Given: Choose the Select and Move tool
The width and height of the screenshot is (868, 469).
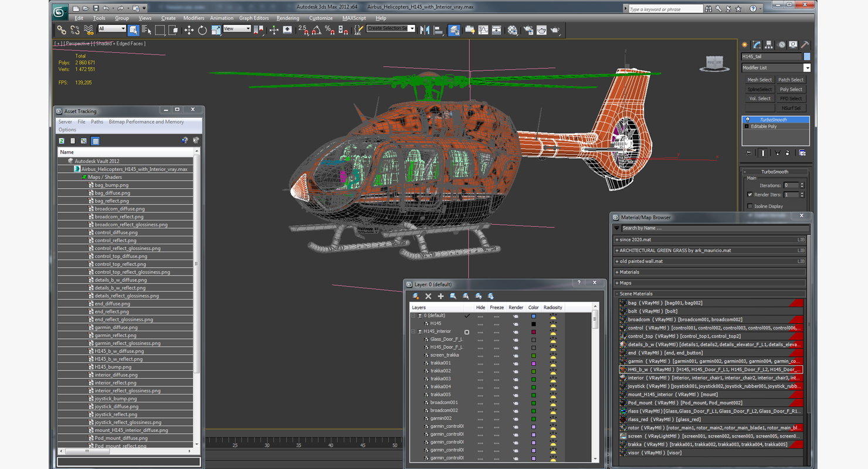Looking at the screenshot, I should (x=188, y=29).
